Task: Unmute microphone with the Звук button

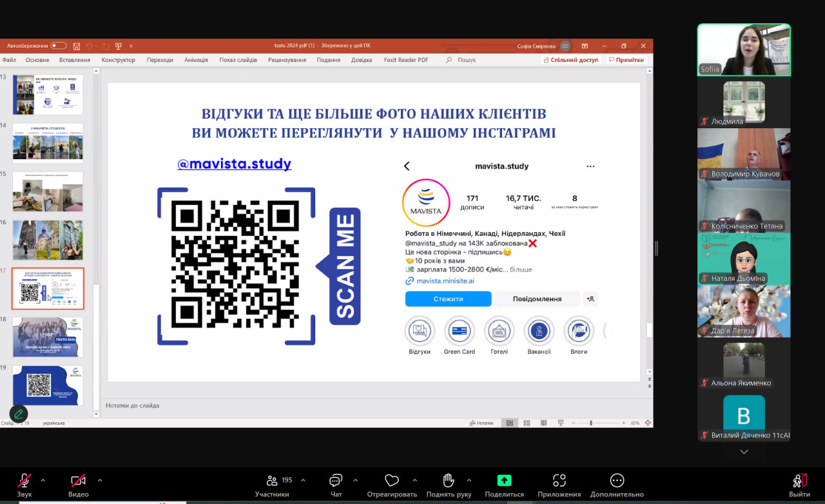Action: [x=24, y=485]
